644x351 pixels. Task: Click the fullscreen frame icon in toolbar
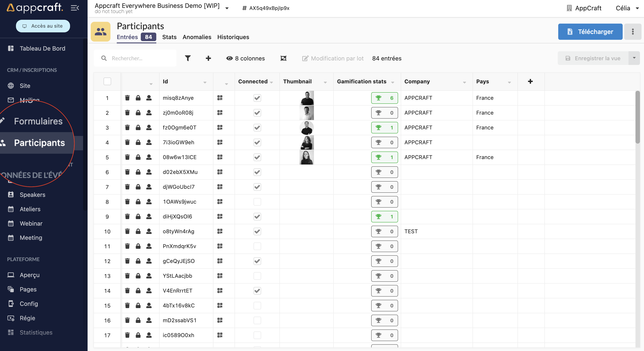click(283, 58)
